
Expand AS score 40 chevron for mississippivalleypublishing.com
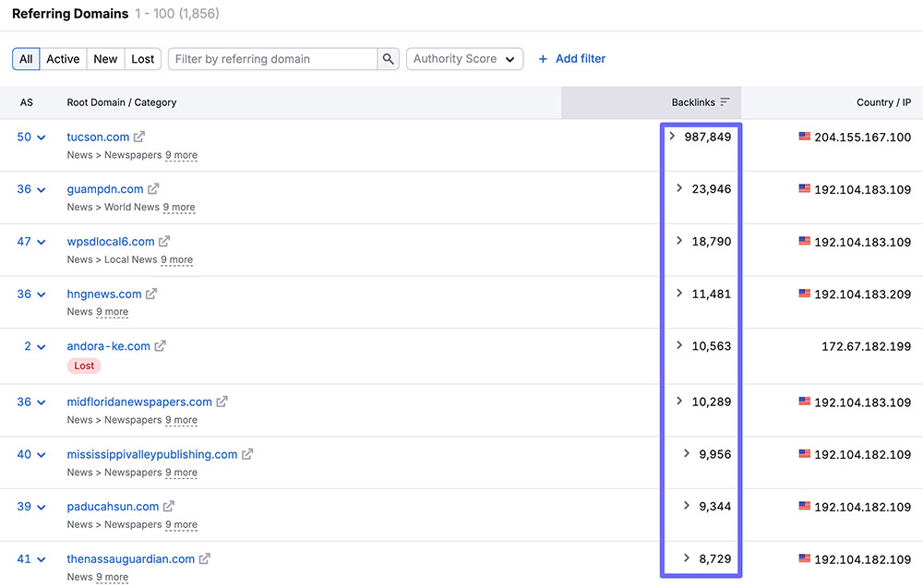(42, 456)
